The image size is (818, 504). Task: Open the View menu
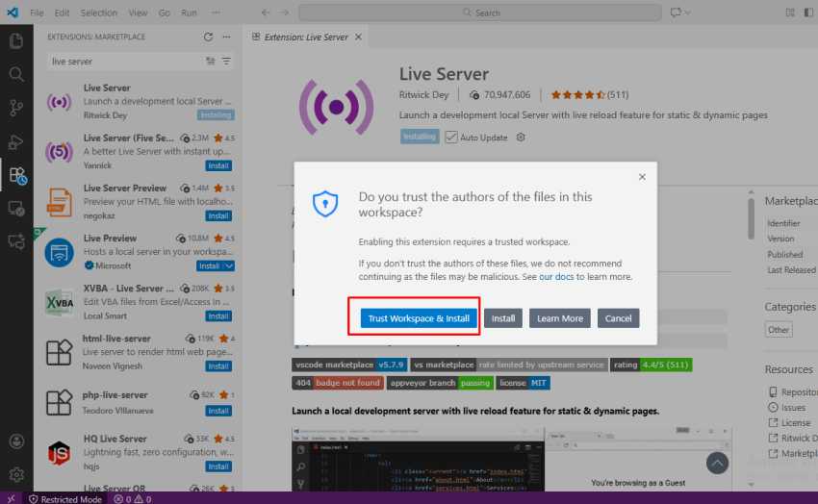pyautogui.click(x=138, y=13)
